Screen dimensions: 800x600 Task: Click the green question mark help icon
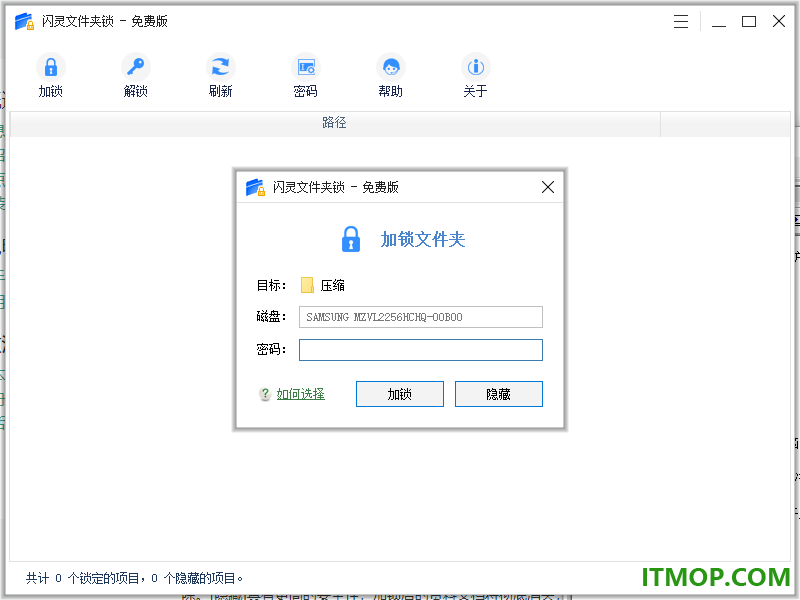point(265,394)
